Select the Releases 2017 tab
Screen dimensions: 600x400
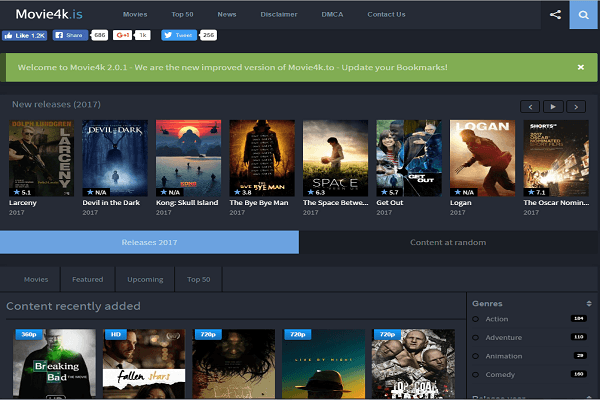[x=149, y=242]
